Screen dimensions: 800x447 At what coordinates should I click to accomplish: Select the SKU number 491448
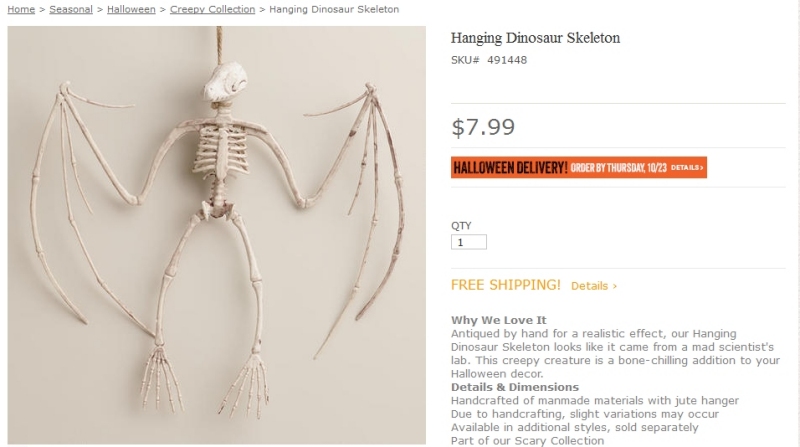coord(507,60)
